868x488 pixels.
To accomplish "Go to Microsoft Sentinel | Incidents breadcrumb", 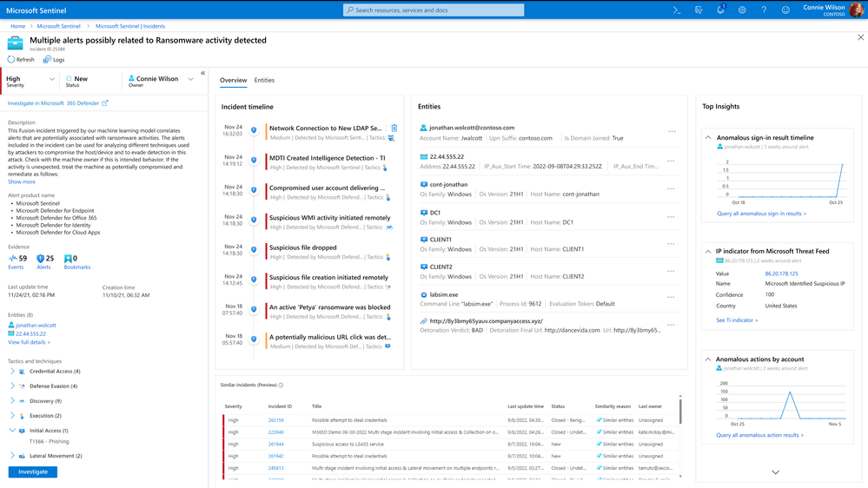I will tap(130, 26).
